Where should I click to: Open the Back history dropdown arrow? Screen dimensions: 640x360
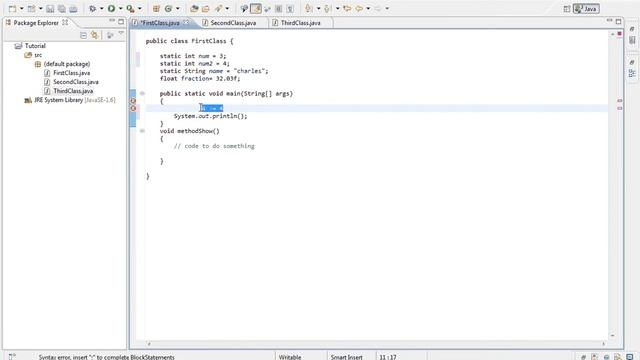coord(368,9)
